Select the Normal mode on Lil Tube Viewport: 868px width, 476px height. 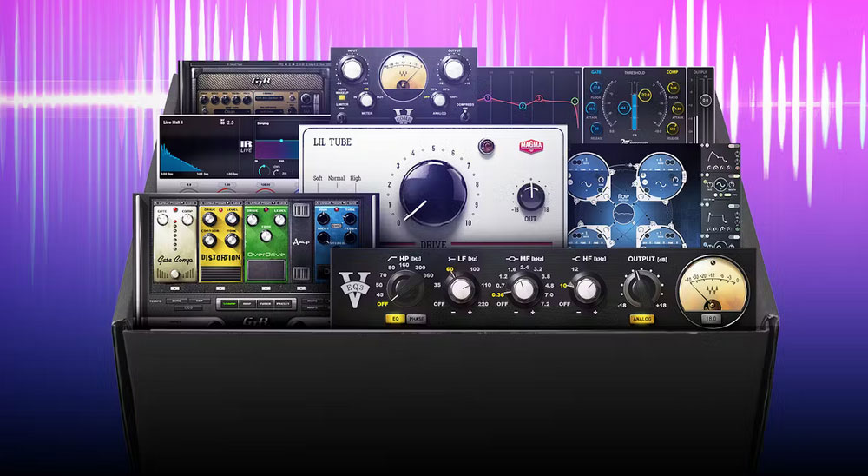[x=337, y=178]
